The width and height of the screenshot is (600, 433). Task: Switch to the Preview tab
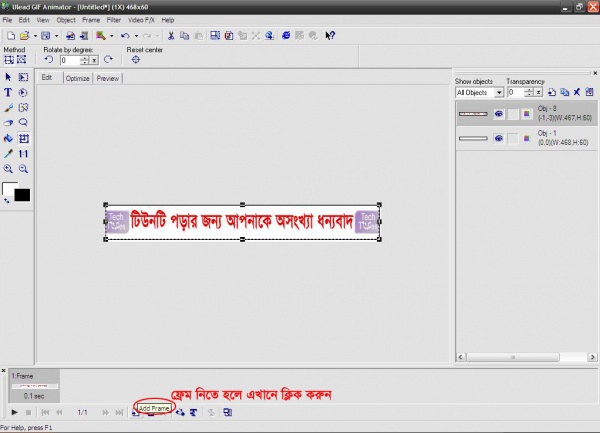point(108,78)
